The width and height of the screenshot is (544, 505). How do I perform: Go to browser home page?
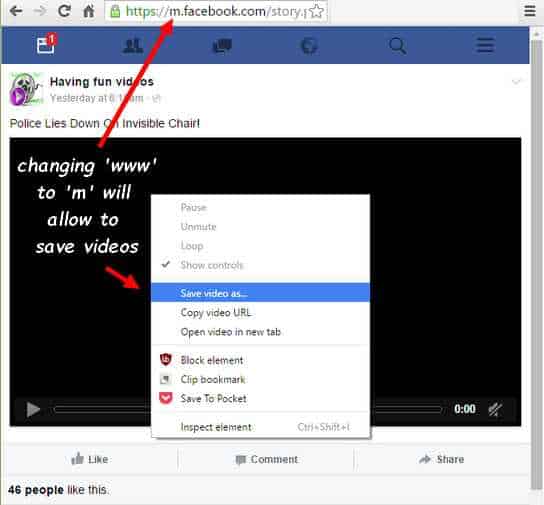coord(89,11)
